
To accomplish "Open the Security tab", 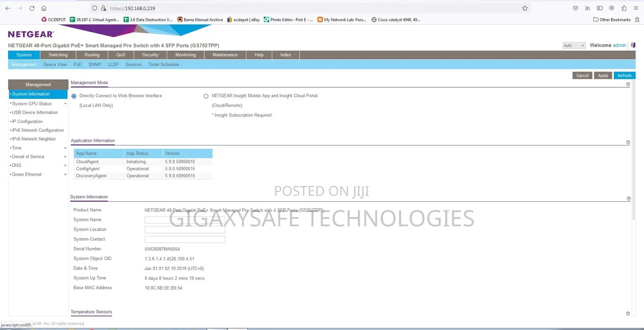I will point(150,55).
